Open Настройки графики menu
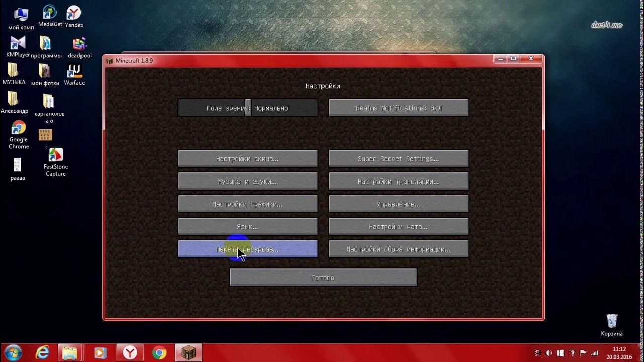The image size is (644, 362). pos(248,204)
